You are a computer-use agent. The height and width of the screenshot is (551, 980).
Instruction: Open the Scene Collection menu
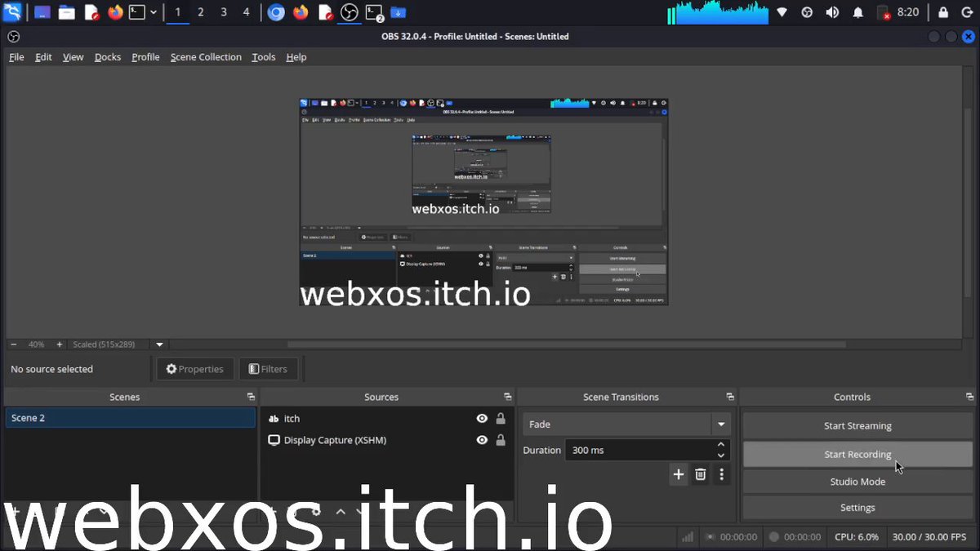pyautogui.click(x=206, y=57)
